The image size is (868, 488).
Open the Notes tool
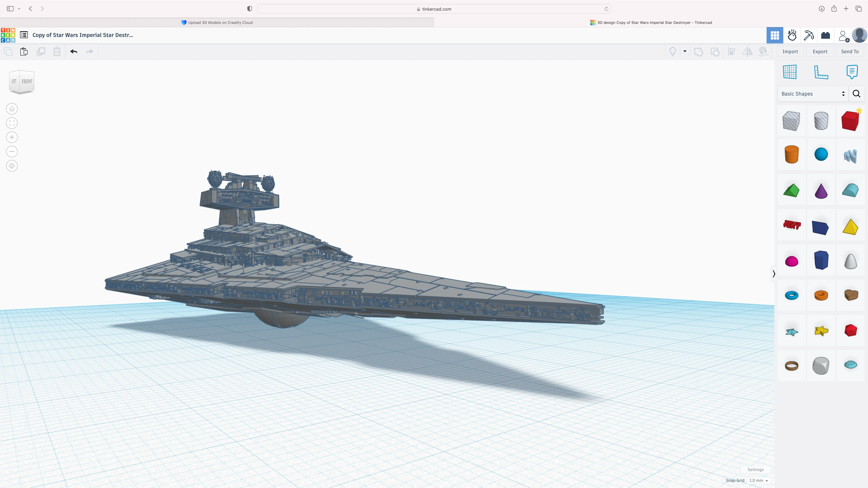point(852,72)
